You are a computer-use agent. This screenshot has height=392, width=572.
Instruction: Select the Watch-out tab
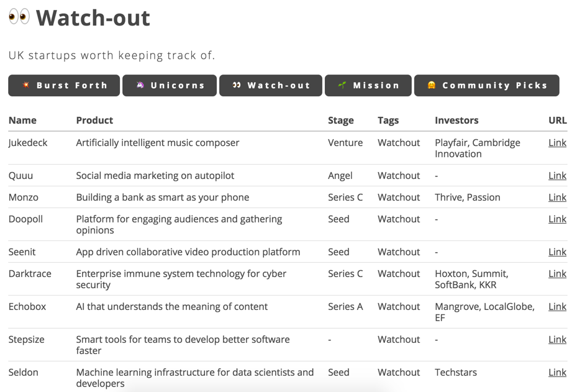pos(271,86)
